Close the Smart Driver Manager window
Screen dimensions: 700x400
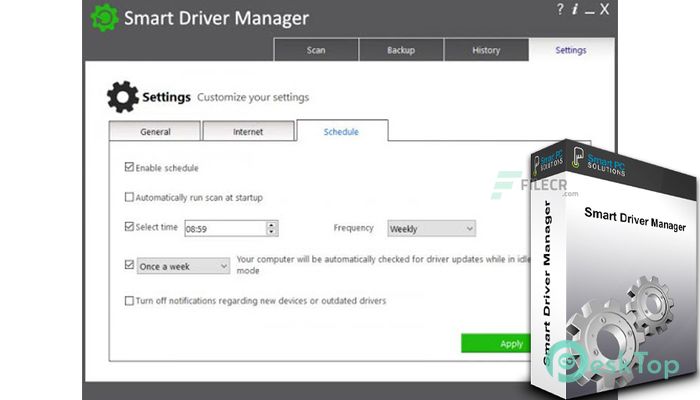point(604,9)
